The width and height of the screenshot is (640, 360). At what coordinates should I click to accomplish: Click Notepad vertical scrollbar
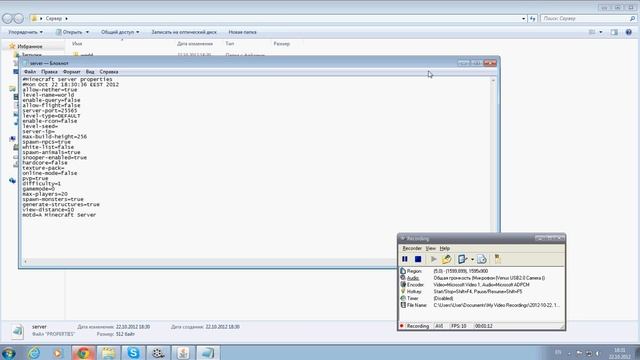[493, 167]
